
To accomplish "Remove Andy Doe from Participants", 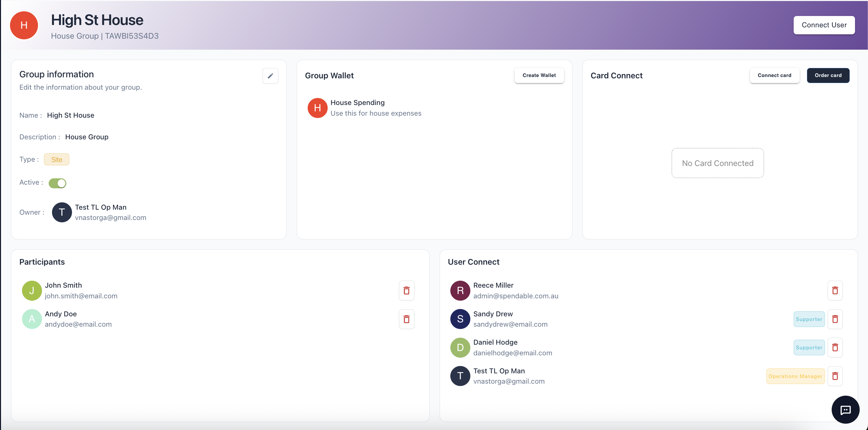I will (406, 319).
